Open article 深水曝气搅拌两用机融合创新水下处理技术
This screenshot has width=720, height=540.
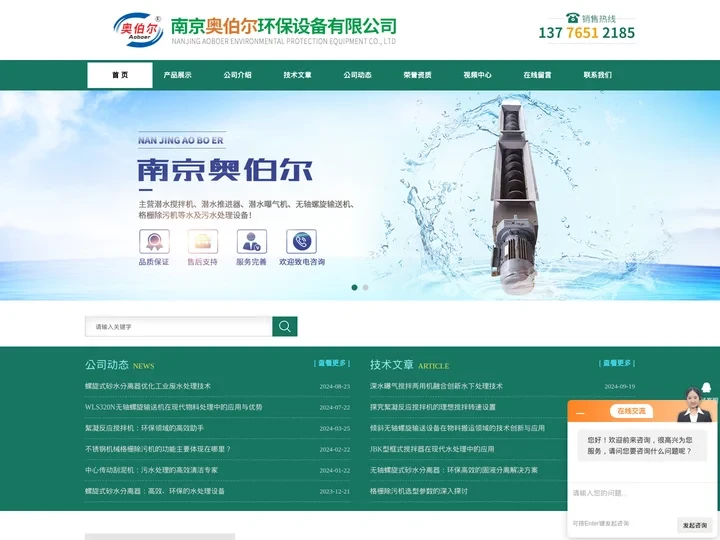pyautogui.click(x=436, y=386)
